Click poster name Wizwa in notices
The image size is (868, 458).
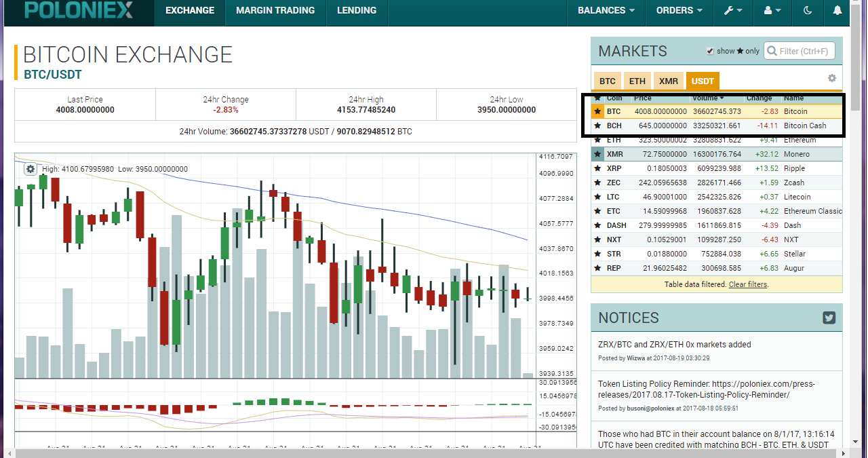635,358
